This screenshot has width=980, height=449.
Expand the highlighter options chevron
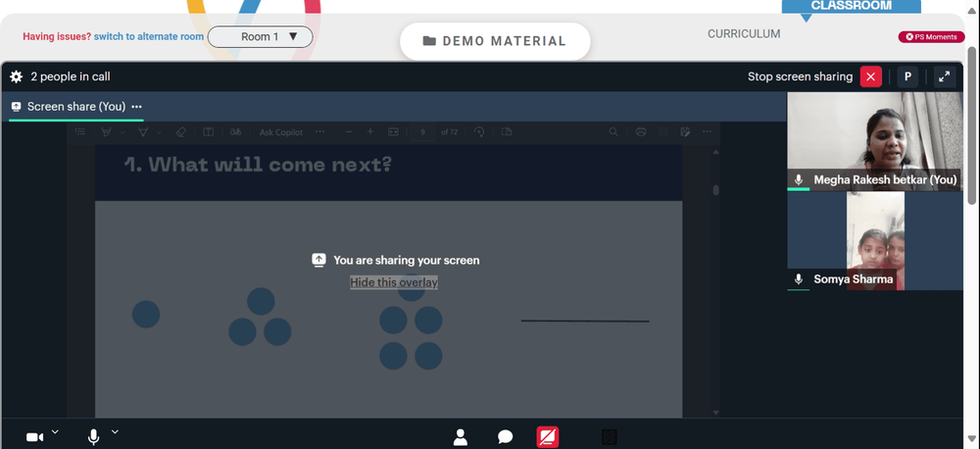(159, 132)
